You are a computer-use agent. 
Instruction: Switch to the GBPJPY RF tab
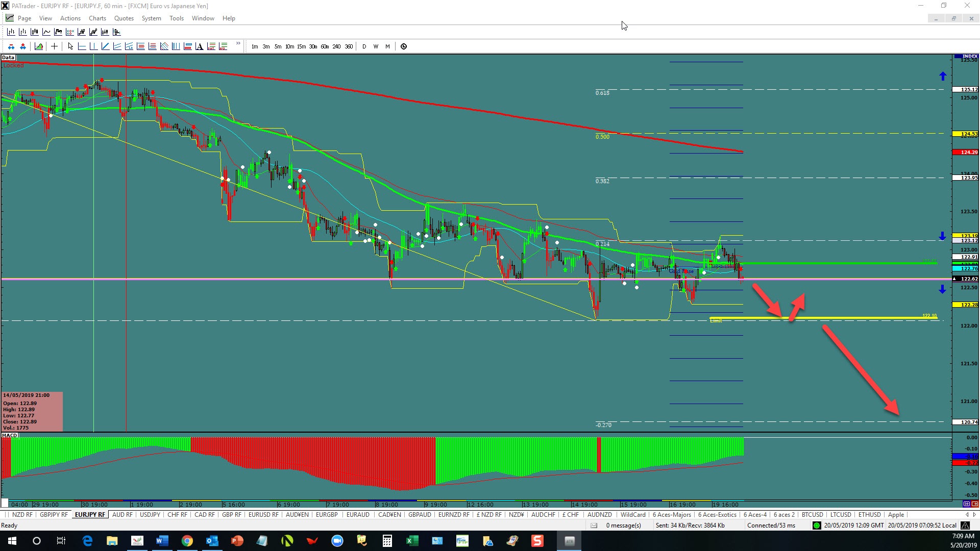tap(54, 515)
